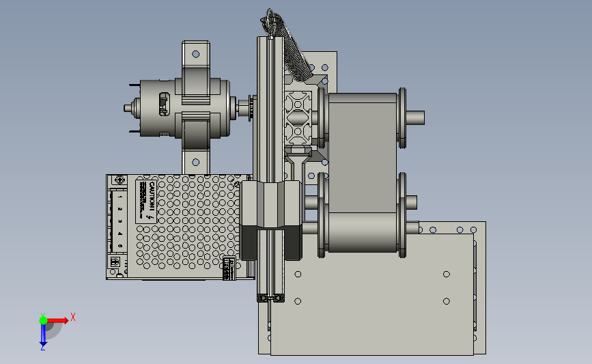Screen dimensions: 592x364
Task: Select the small label sticker at power supply corner
Action: coord(229,268)
